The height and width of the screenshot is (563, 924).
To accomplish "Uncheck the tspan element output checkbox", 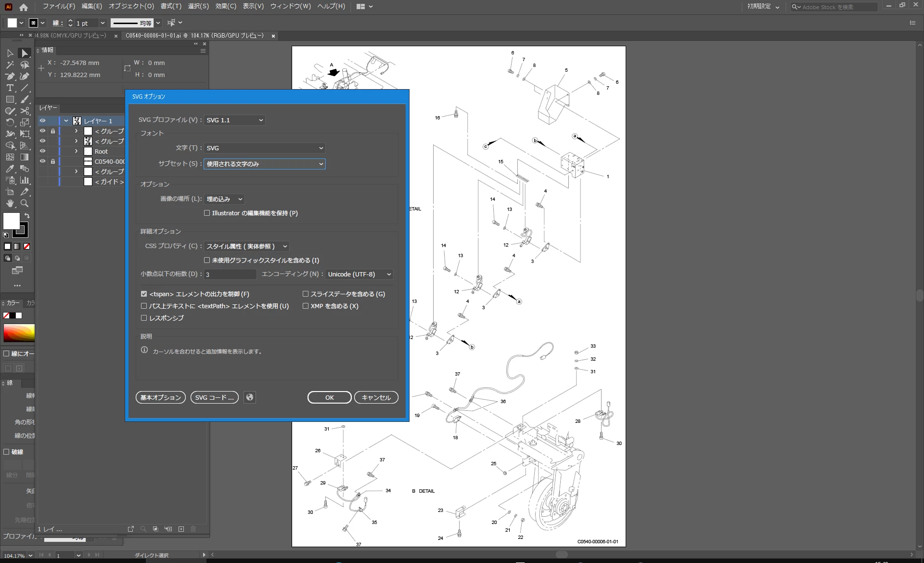I will point(144,294).
